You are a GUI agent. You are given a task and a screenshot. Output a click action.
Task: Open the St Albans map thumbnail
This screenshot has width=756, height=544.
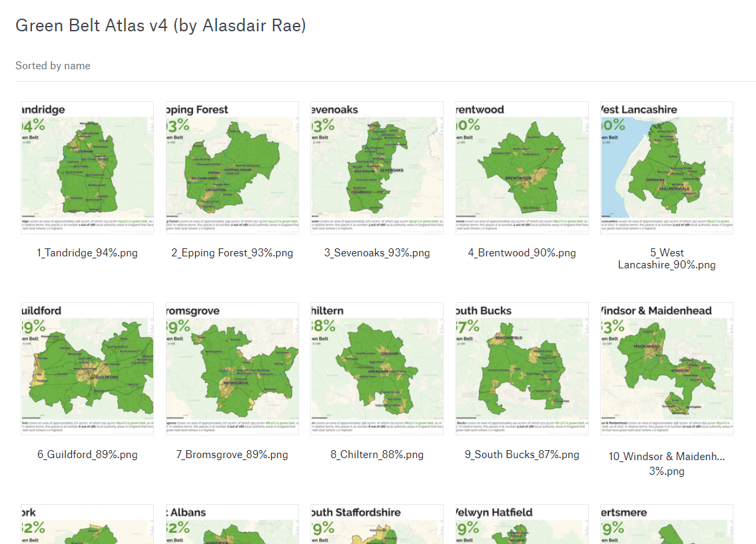coord(232,526)
